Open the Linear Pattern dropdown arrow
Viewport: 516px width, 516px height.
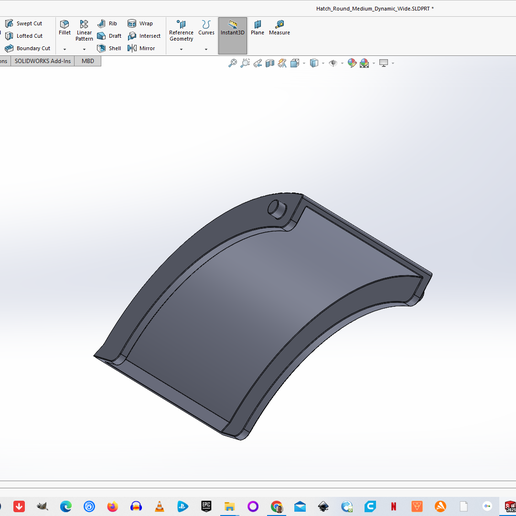point(84,49)
